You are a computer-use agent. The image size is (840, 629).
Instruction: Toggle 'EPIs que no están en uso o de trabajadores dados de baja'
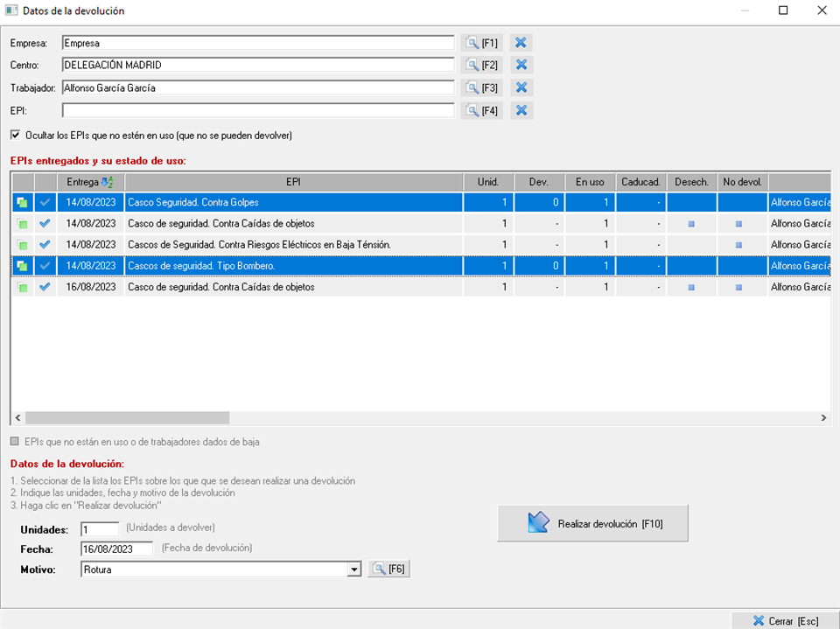point(15,442)
